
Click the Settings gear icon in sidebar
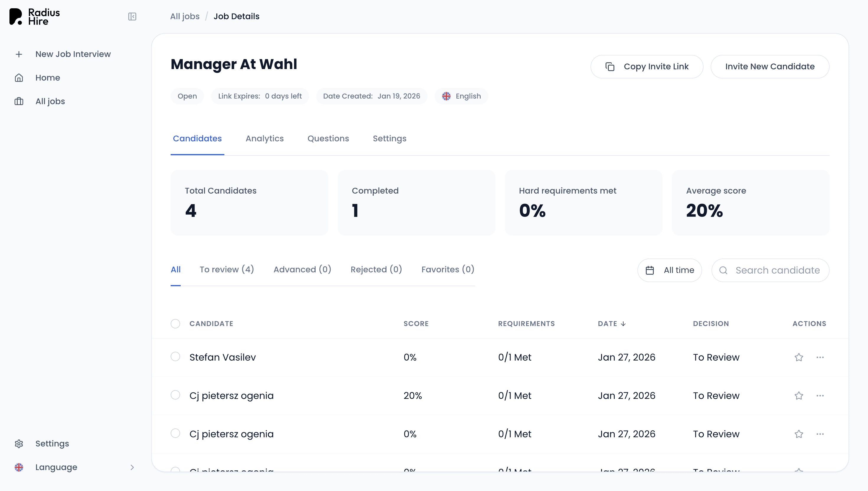click(x=19, y=444)
